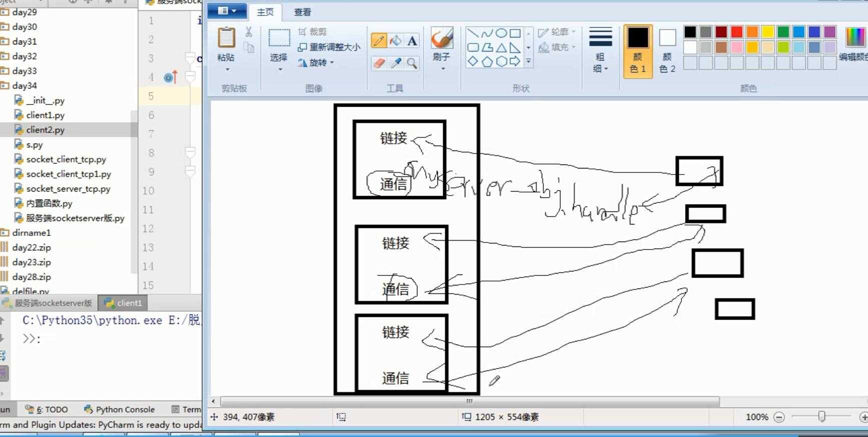Click the Copy icon in clipboard group
The image size is (868, 437).
249,47
